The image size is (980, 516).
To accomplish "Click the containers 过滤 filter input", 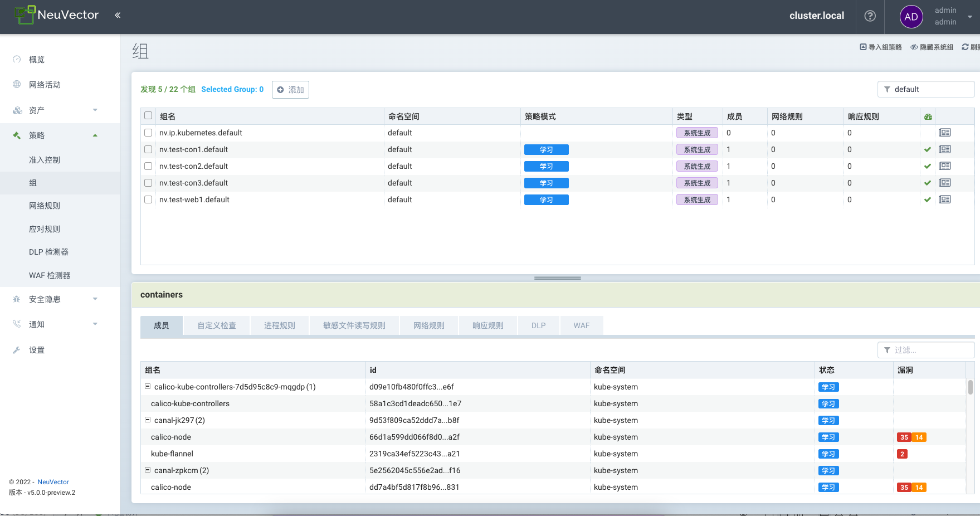I will click(x=932, y=350).
